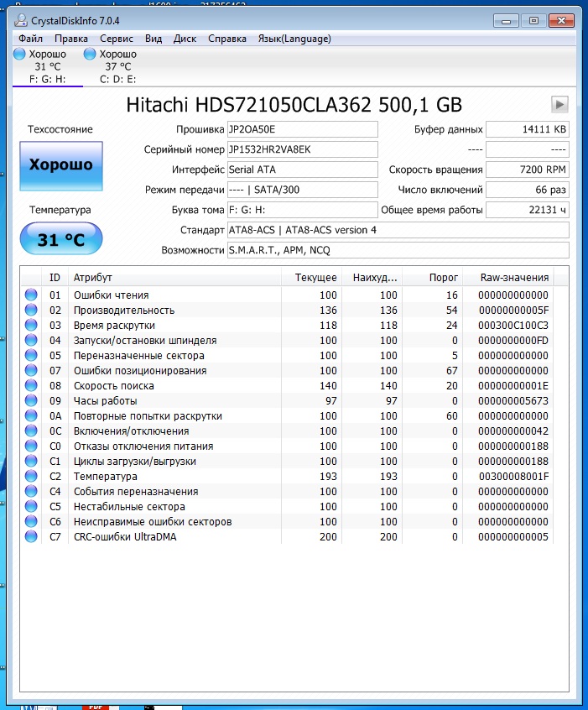The width and height of the screenshot is (588, 710).
Task: Click status icon of Запуски/остановки шпинделя row
Action: (x=31, y=340)
